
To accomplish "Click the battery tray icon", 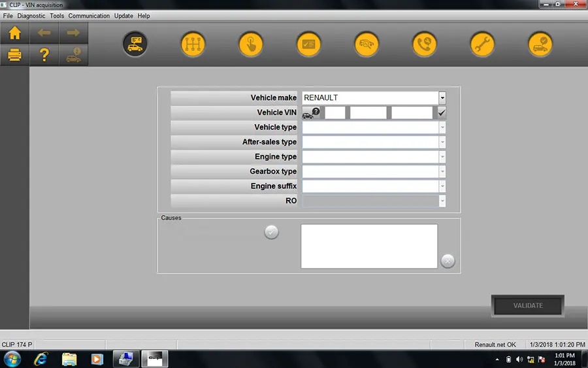I will (x=508, y=360).
